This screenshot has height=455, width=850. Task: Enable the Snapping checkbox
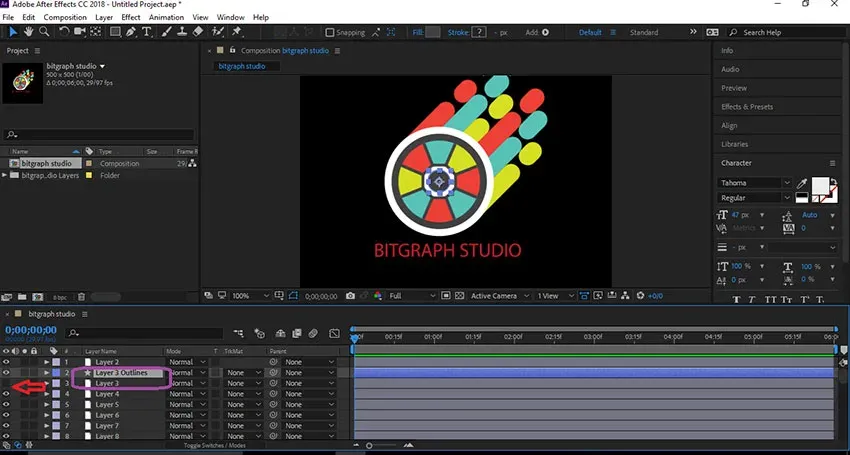point(329,33)
